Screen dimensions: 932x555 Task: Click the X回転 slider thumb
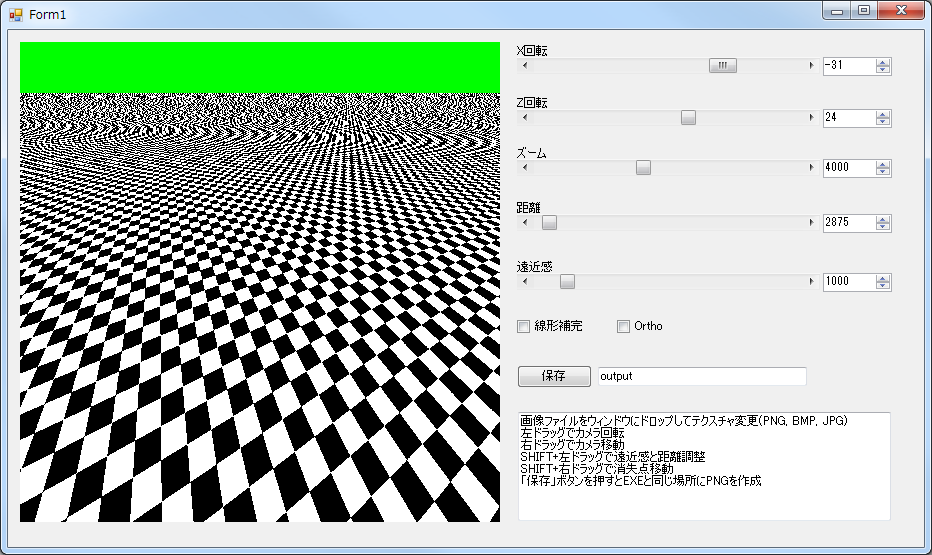[723, 65]
